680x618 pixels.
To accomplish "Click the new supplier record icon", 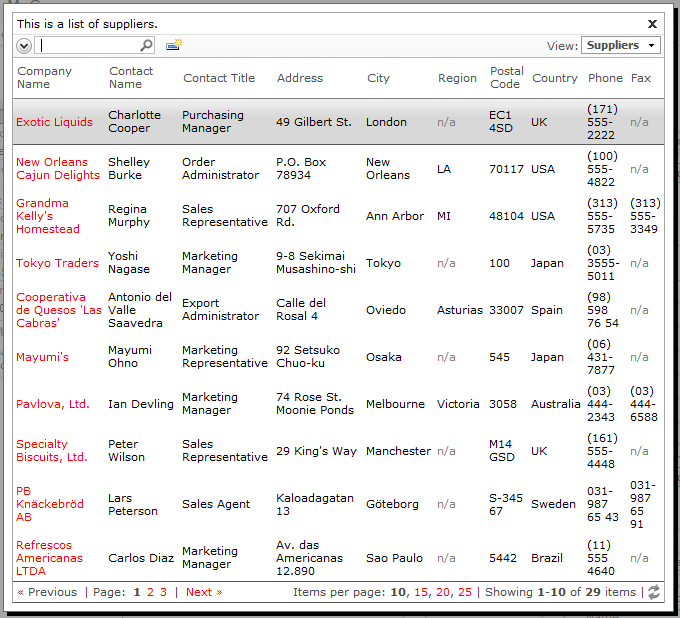I will [x=174, y=45].
